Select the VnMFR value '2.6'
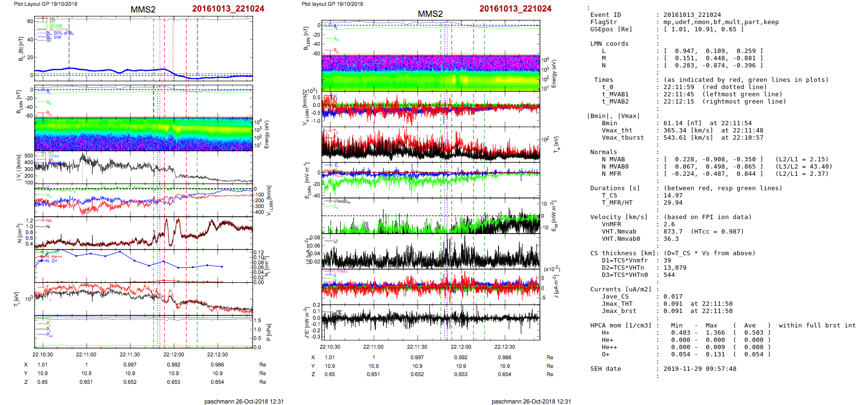Screen dimensions: 868x405 669,224
